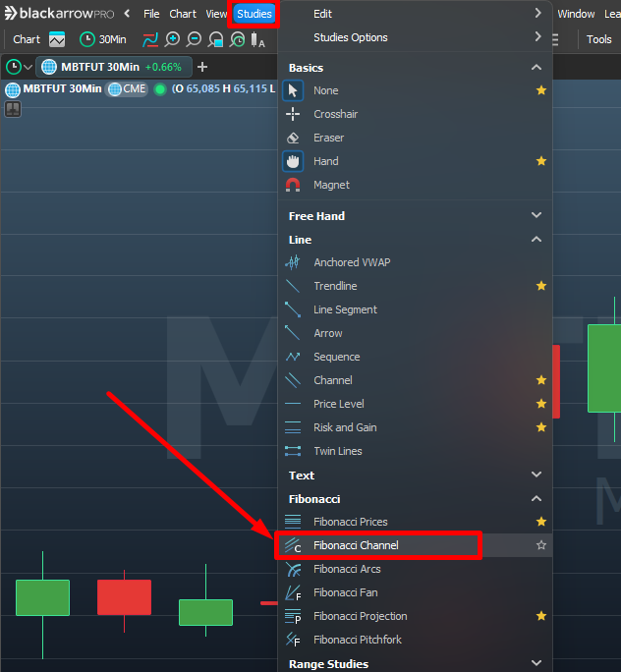Select the Fibonacci Channel icon
The height and width of the screenshot is (672, 621).
click(293, 545)
